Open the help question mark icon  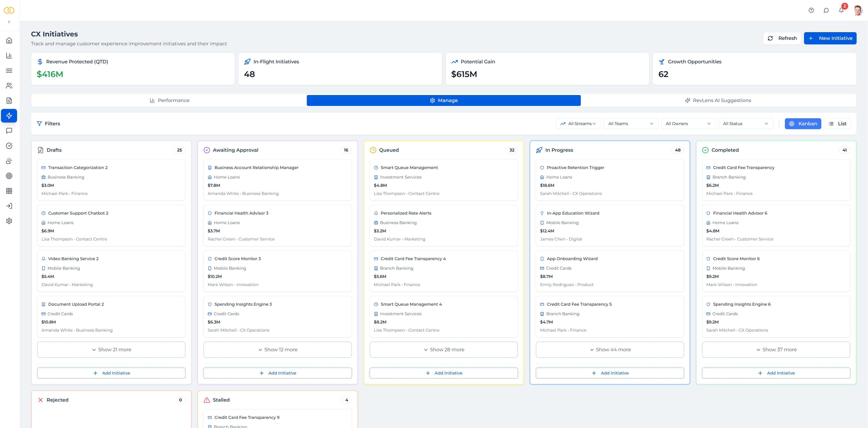click(x=811, y=10)
